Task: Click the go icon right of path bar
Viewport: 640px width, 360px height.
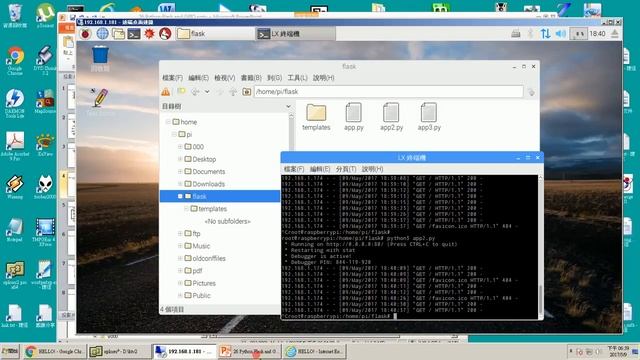Action: click(x=531, y=92)
